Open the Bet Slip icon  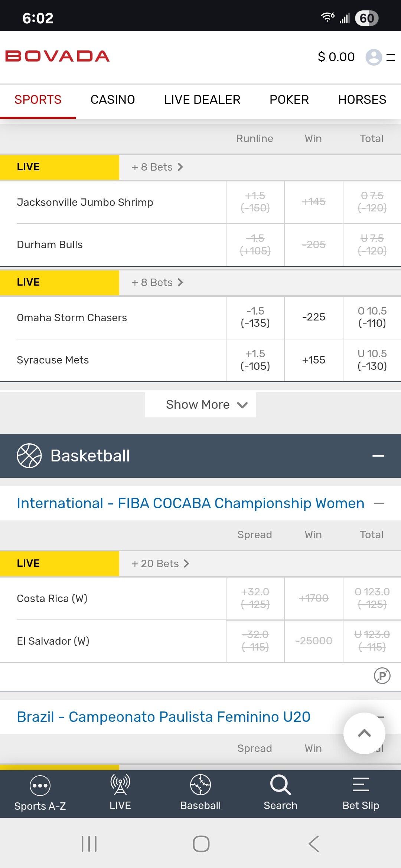pos(361,785)
